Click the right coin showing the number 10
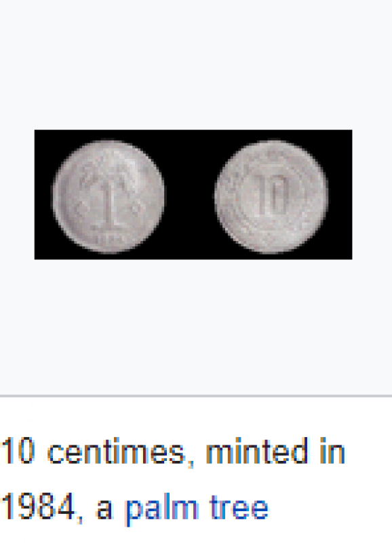 pos(271,196)
